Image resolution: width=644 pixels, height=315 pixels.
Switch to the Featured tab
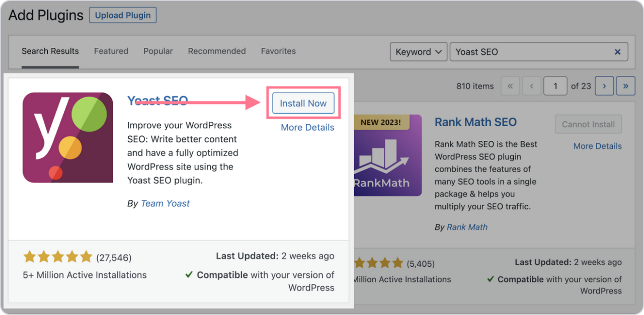111,51
